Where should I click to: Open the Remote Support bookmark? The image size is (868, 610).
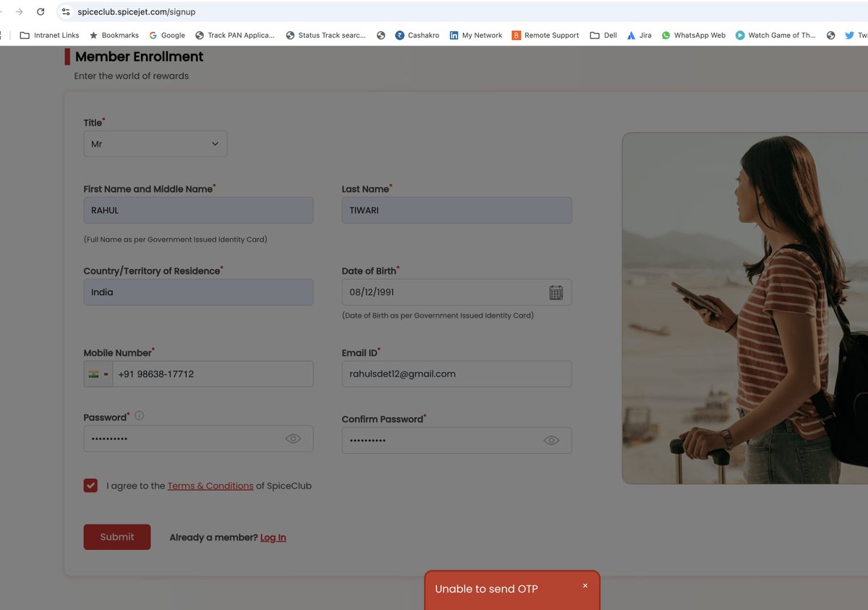(x=545, y=35)
